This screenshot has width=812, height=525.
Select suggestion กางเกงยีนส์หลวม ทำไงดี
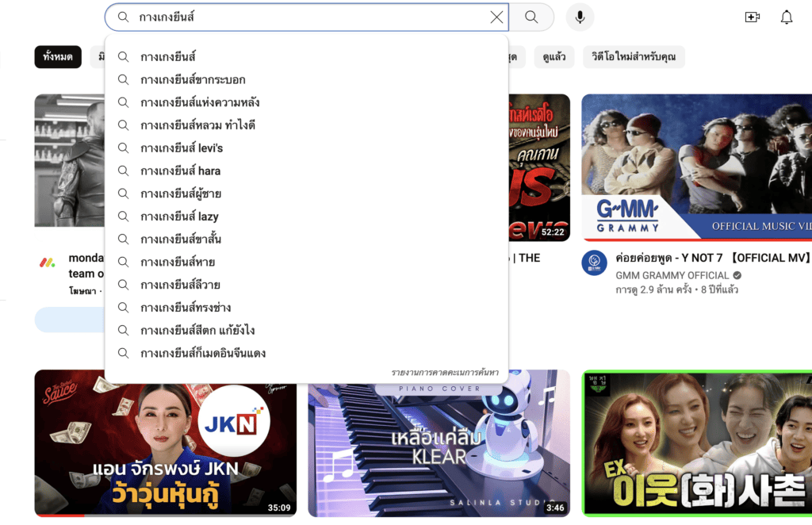click(x=306, y=125)
